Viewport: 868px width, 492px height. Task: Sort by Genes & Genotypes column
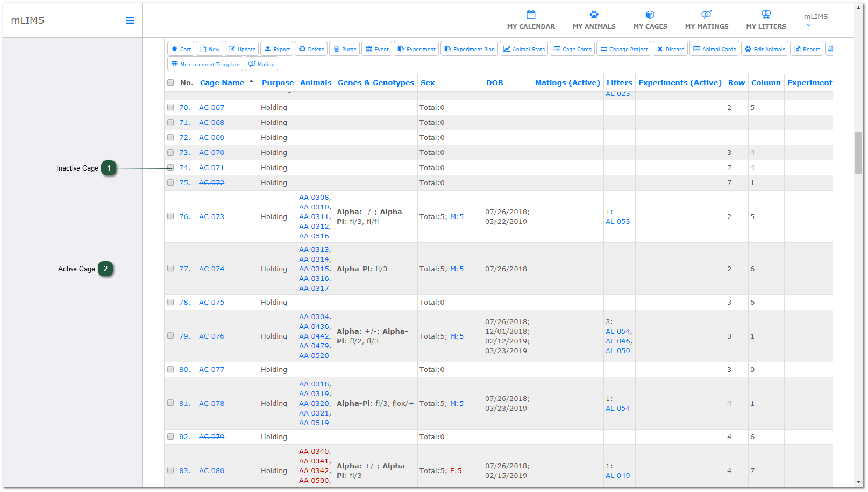(x=376, y=82)
